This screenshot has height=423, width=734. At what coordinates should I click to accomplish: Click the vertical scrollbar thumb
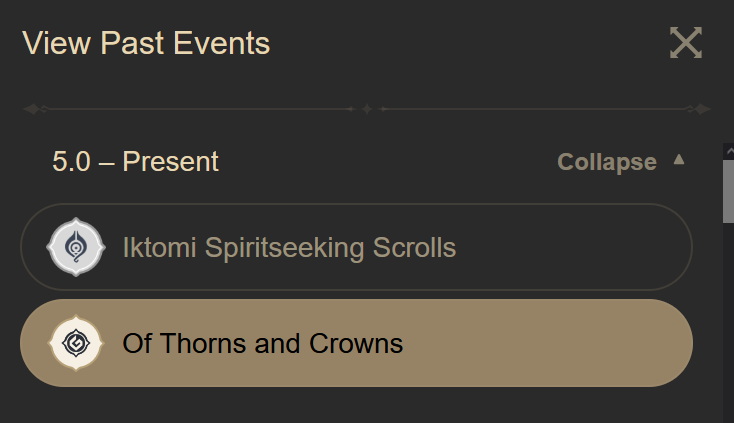coord(728,190)
